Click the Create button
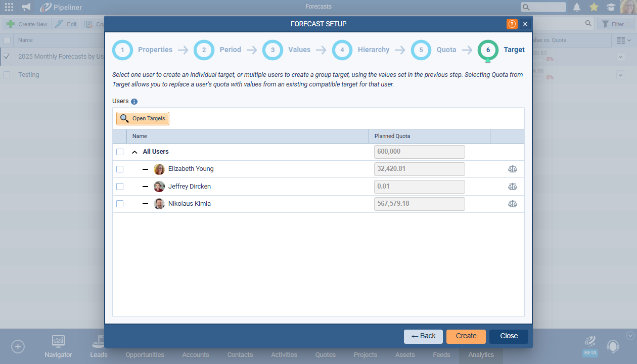 pyautogui.click(x=466, y=336)
